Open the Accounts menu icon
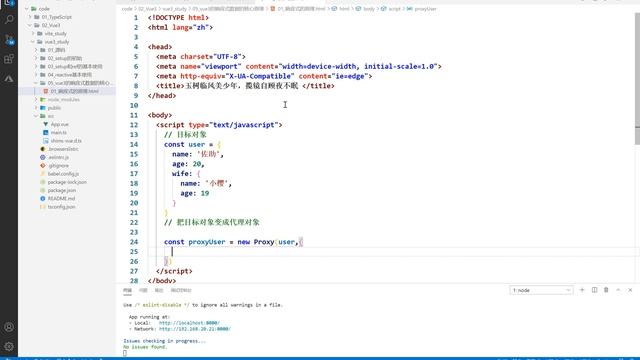Screen dimensions: 640x360 pyautogui.click(x=9, y=327)
